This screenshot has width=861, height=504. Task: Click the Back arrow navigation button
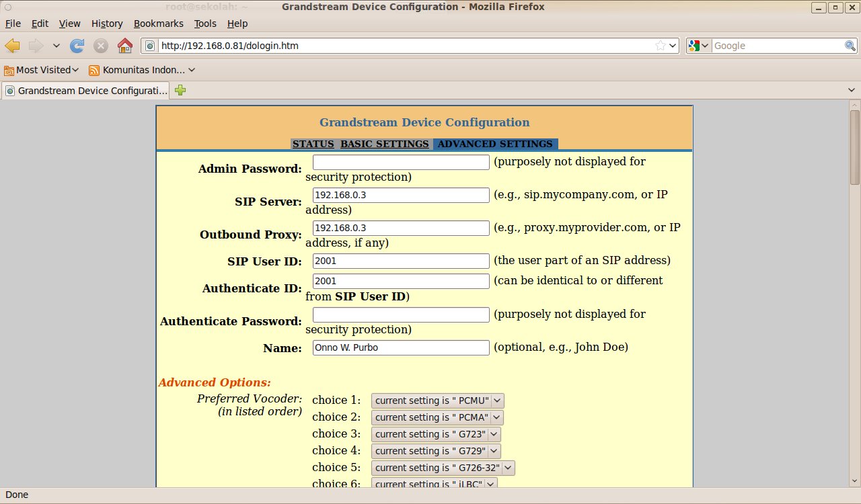tap(13, 46)
